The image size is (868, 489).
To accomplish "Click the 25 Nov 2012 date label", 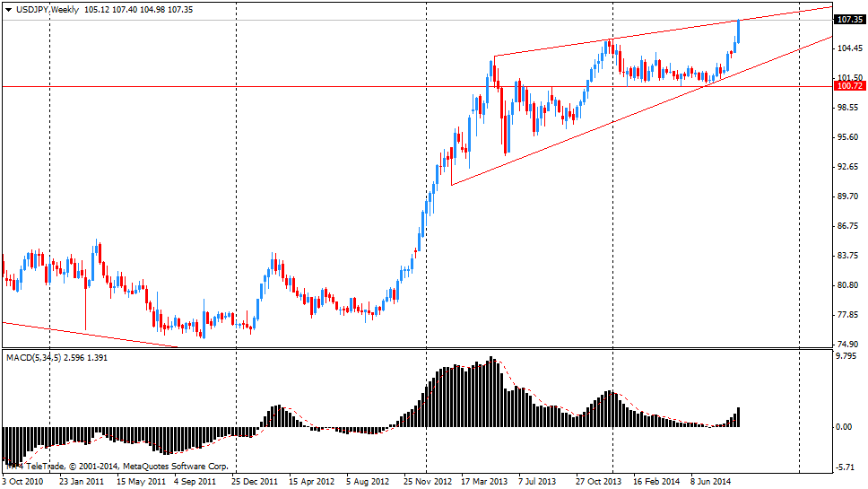I will coord(428,481).
